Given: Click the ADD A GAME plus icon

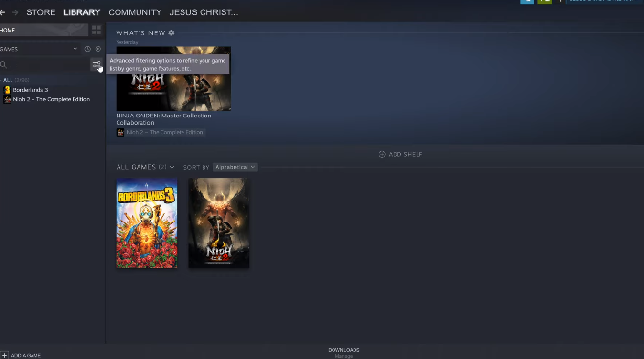Looking at the screenshot, I should point(4,355).
